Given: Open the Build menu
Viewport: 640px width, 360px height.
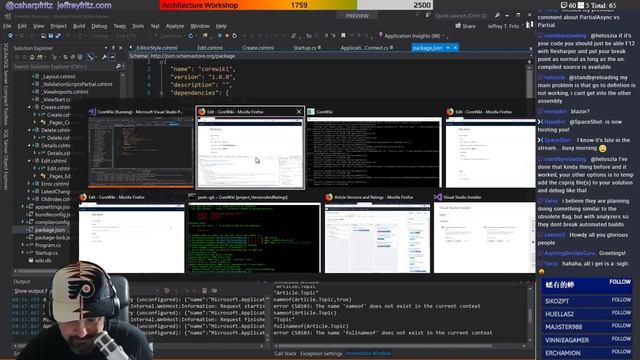Looking at the screenshot, I should tap(79, 26).
